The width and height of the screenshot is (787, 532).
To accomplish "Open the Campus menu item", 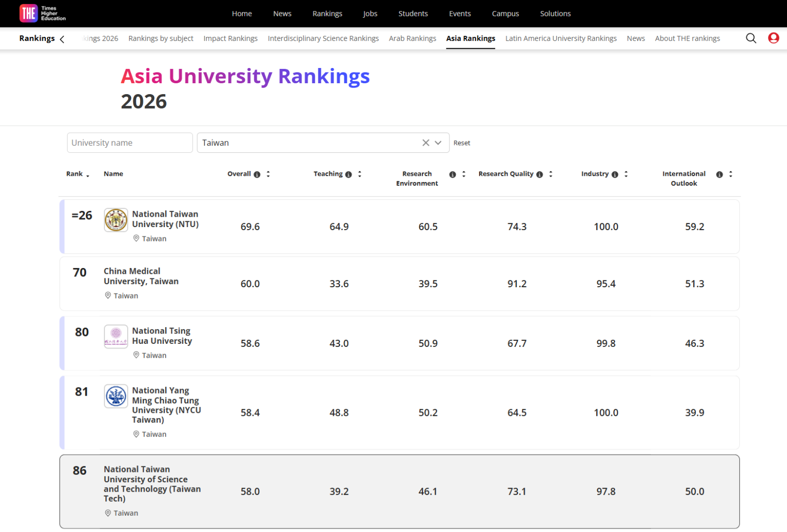I will (x=505, y=14).
